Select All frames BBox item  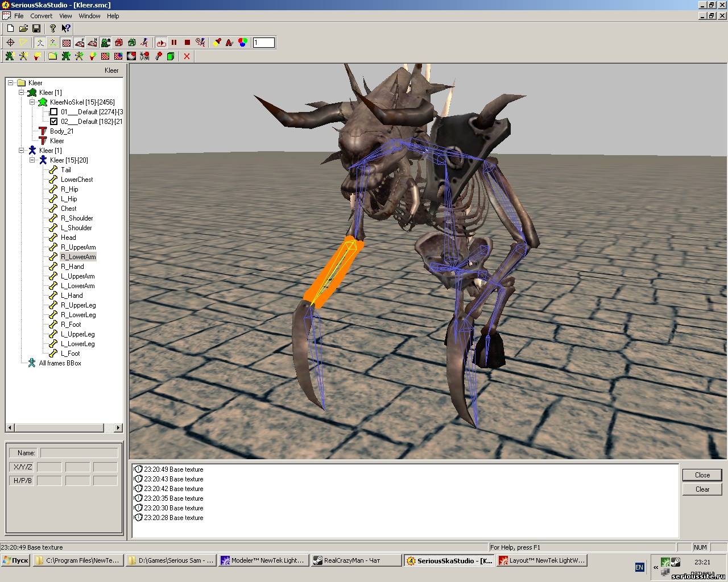coord(60,363)
